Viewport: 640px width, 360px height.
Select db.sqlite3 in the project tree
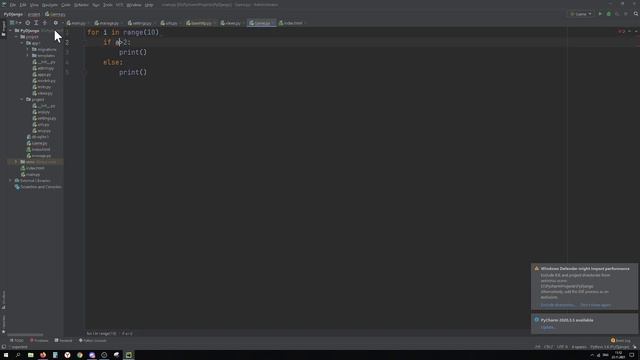38,137
